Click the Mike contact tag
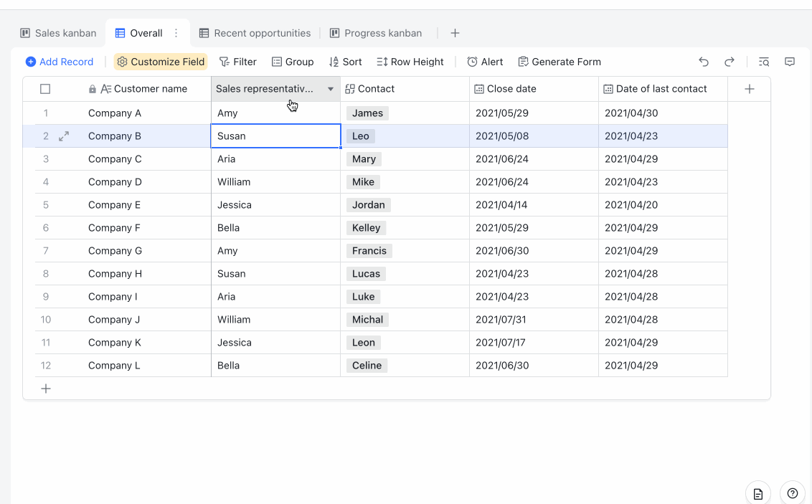The width and height of the screenshot is (812, 504). click(x=363, y=181)
